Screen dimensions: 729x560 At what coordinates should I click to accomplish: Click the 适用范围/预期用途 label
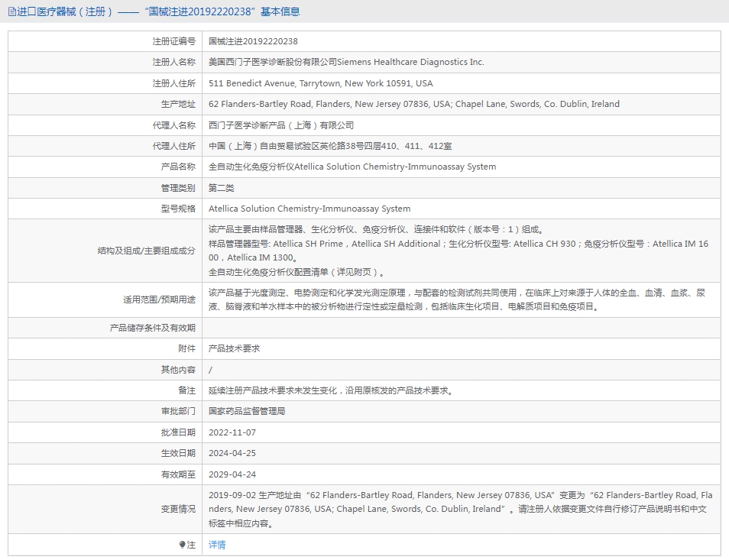pos(159,299)
